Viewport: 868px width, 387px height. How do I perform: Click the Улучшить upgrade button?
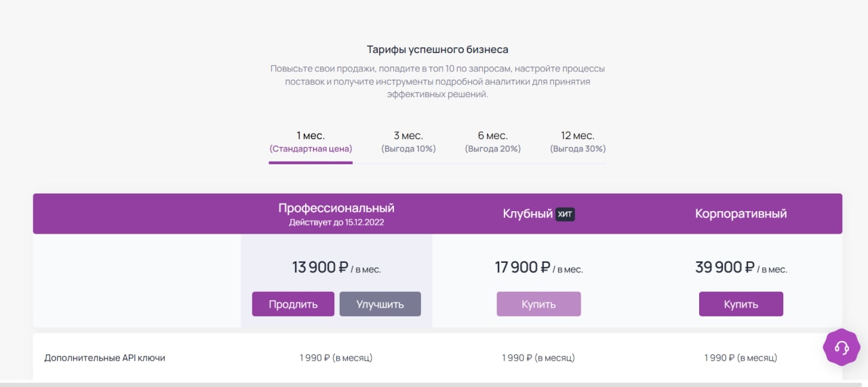click(380, 304)
